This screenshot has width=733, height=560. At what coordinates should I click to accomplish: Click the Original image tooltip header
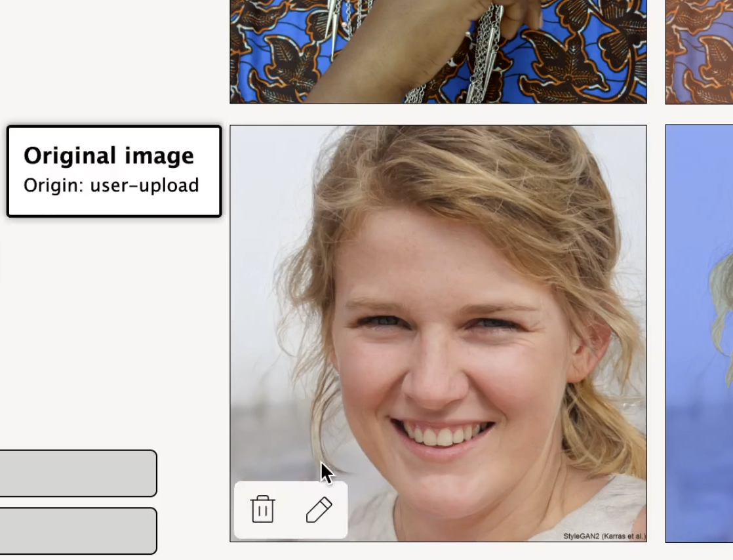[x=108, y=155]
